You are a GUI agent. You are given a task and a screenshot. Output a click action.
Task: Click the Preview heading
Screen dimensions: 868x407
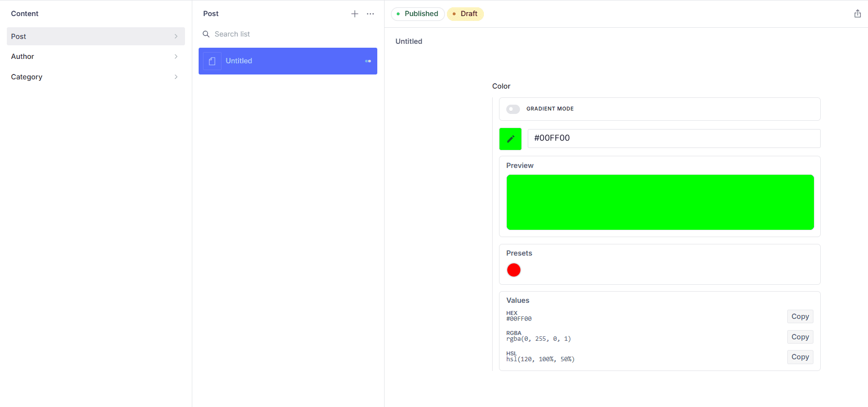tap(520, 166)
